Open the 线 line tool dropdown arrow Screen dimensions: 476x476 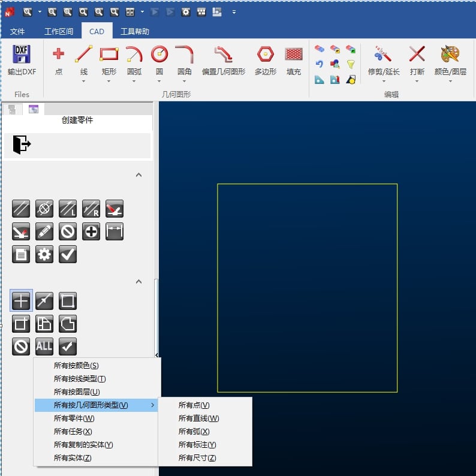coord(84,81)
